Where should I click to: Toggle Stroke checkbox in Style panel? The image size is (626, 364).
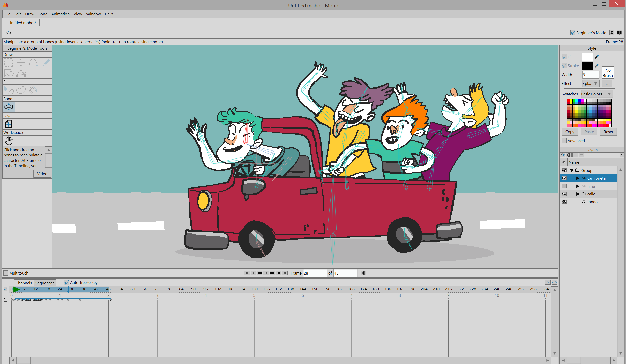(x=564, y=66)
